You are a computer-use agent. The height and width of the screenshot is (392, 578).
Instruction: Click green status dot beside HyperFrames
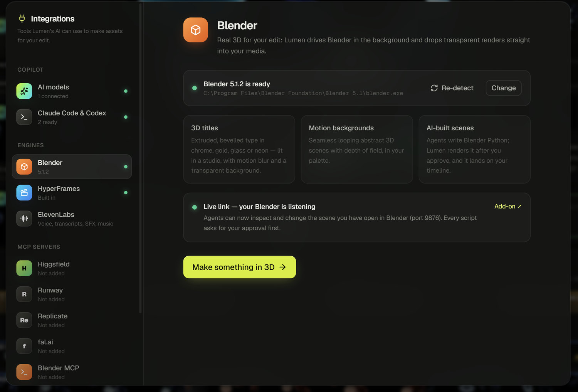coord(126,192)
